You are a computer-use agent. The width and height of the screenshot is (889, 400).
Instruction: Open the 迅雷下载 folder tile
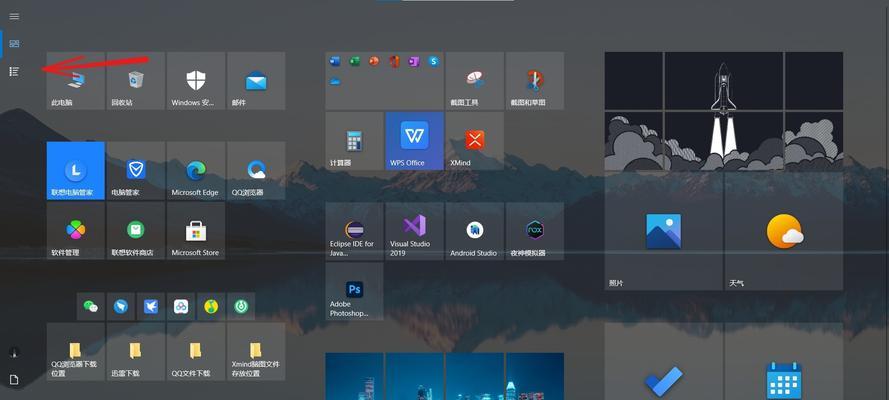[x=136, y=352]
